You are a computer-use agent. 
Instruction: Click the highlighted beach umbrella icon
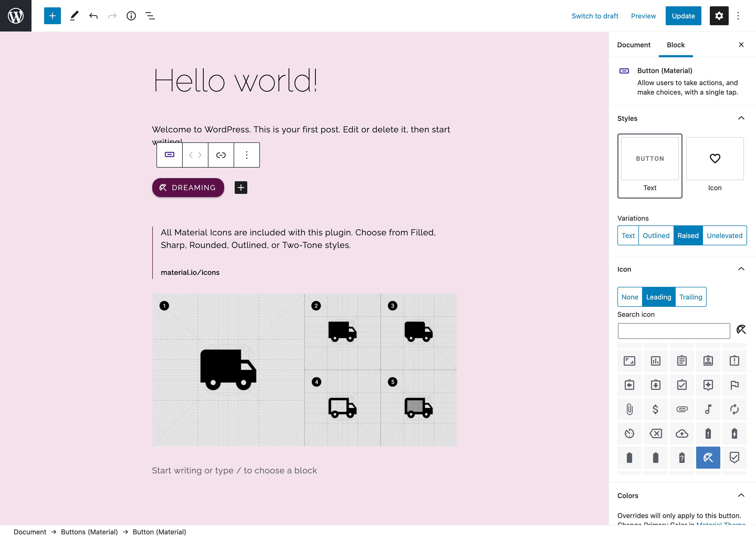point(708,458)
